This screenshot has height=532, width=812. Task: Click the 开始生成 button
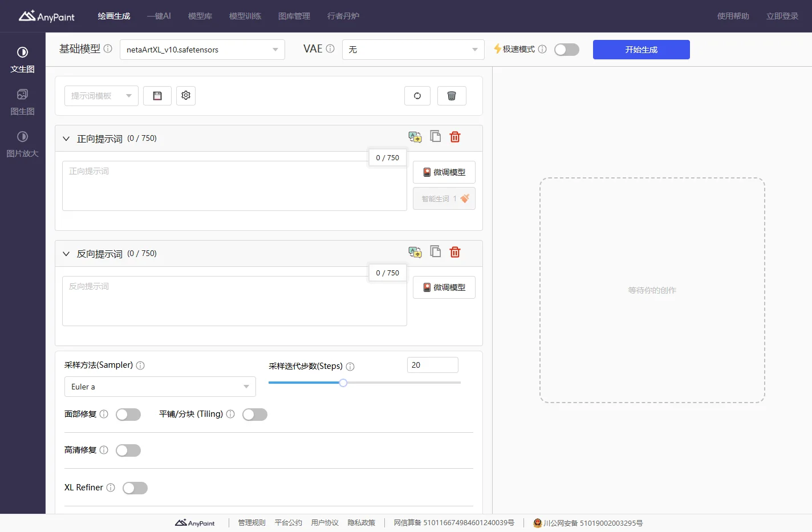[x=642, y=50]
